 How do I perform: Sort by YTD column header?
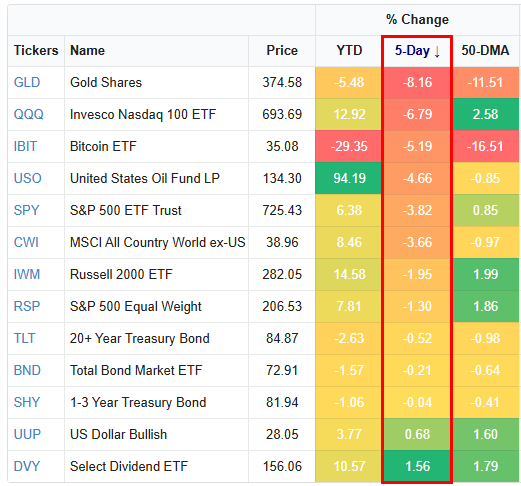pyautogui.click(x=349, y=51)
